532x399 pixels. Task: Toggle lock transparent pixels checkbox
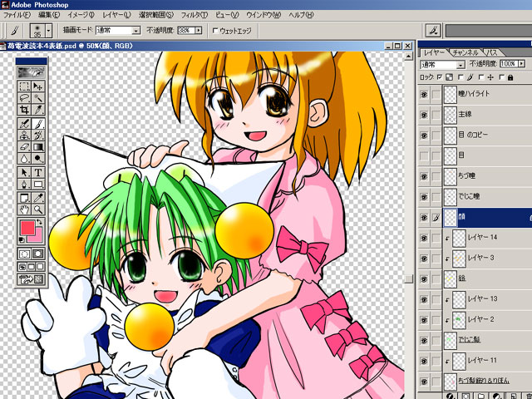(x=441, y=77)
